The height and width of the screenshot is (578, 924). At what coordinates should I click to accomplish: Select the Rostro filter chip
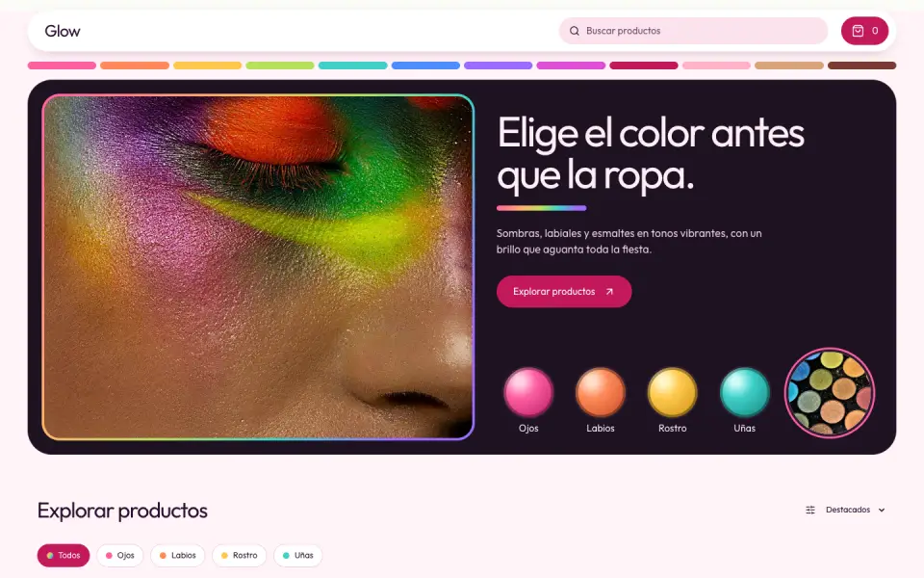point(239,555)
